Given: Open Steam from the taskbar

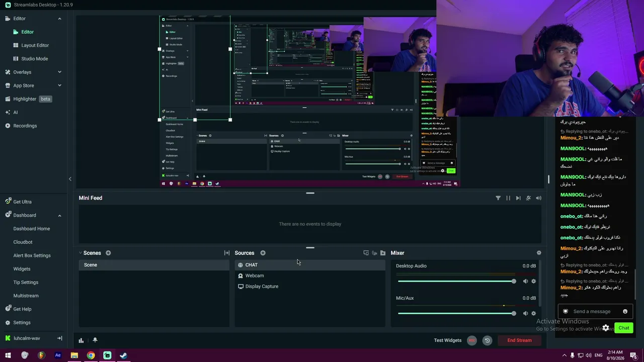Looking at the screenshot, I should tap(123, 355).
